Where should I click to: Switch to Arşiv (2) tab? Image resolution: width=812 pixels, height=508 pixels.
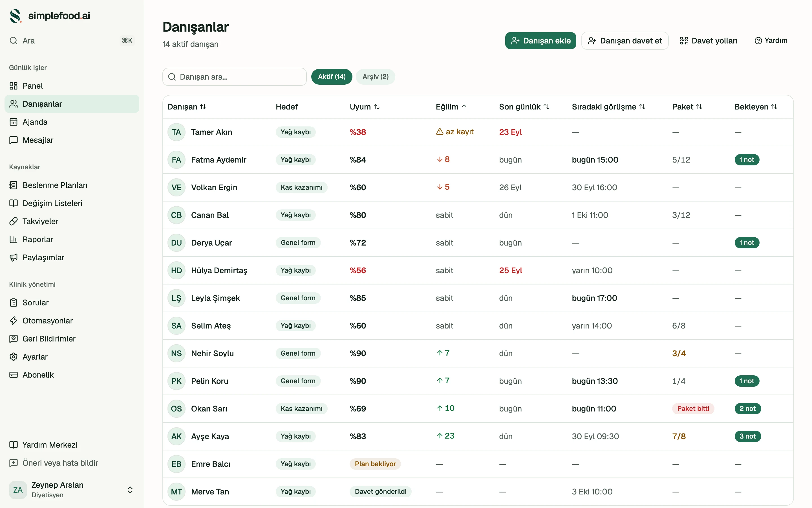[x=376, y=76]
